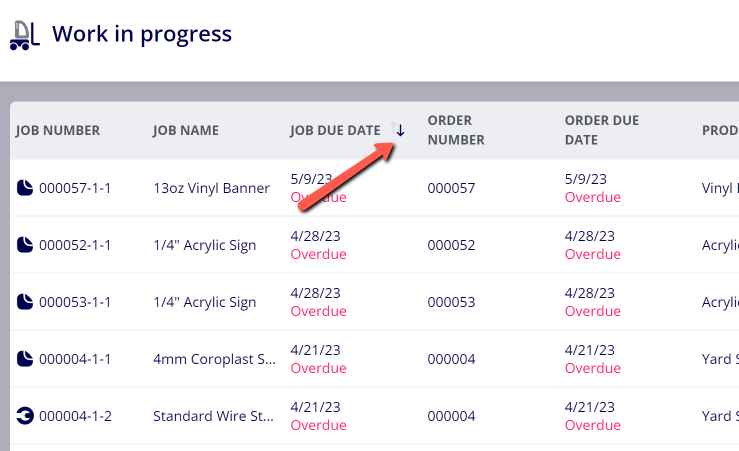Image resolution: width=739 pixels, height=451 pixels.
Task: Sort by Job Number column header
Action: click(57, 131)
